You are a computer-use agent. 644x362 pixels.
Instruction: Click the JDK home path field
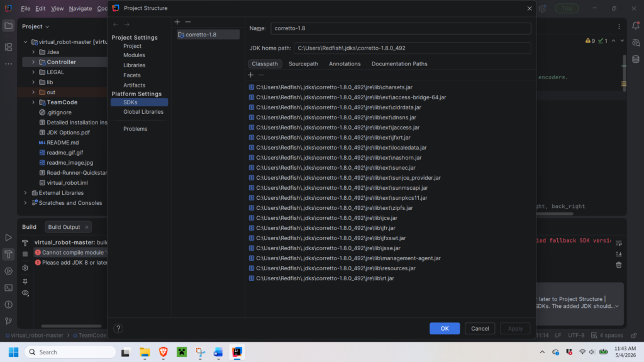(413, 48)
